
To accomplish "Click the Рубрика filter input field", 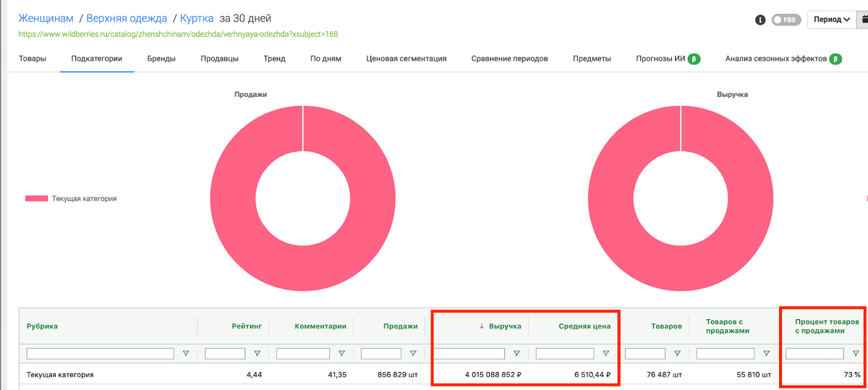I will pyautogui.click(x=101, y=354).
